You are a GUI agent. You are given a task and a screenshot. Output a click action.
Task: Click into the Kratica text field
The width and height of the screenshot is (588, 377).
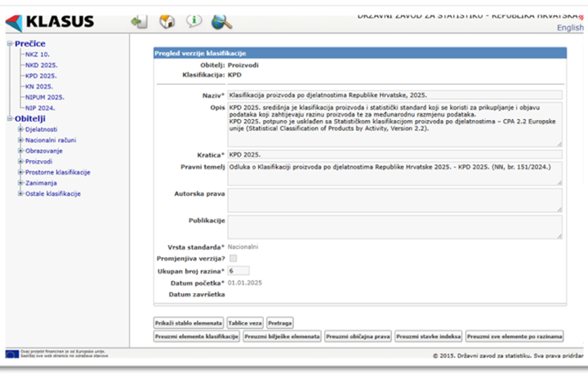click(394, 153)
